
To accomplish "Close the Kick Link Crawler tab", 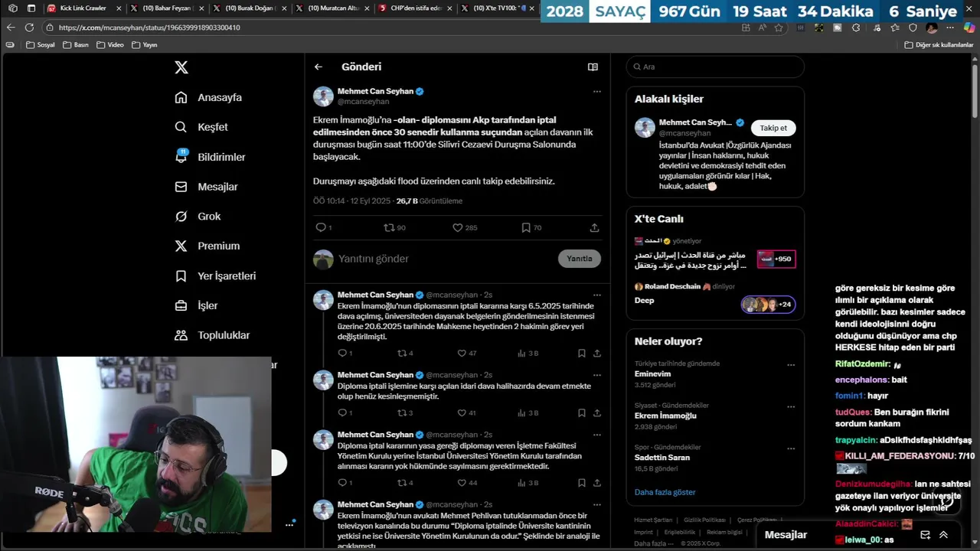I will pos(119,8).
